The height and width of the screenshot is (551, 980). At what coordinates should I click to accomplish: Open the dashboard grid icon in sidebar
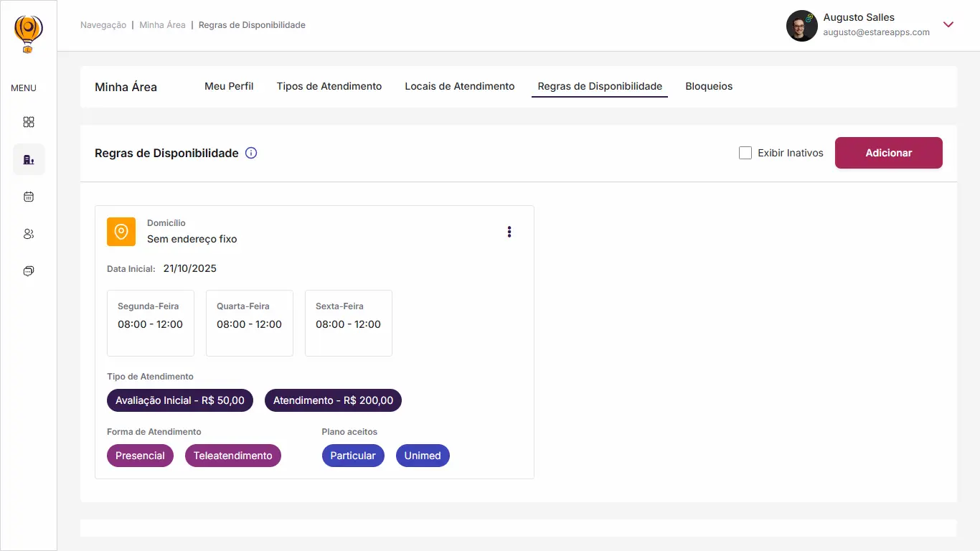(29, 122)
